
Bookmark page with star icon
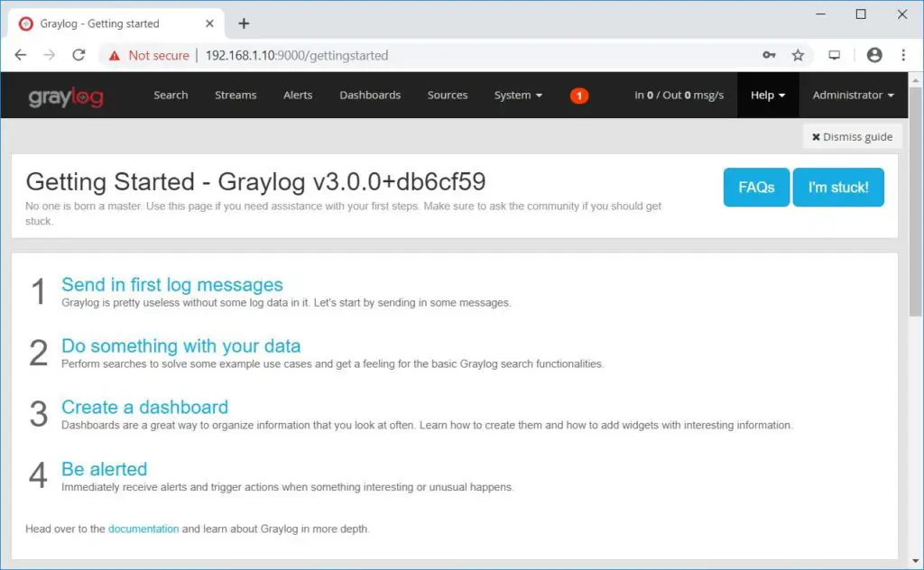(798, 55)
